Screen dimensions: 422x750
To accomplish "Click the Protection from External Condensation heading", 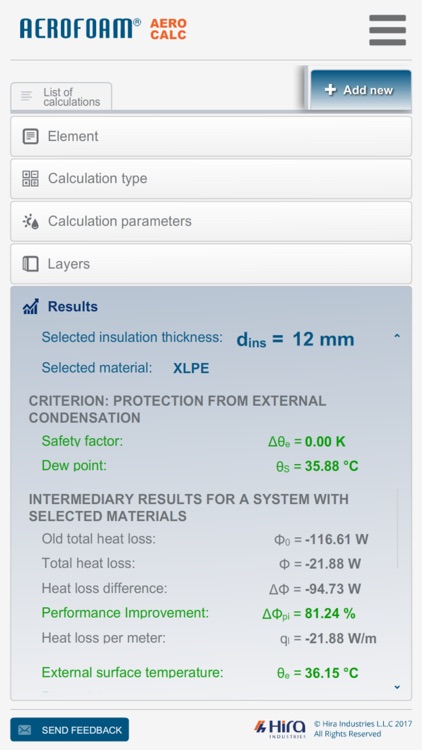I will coord(178,409).
